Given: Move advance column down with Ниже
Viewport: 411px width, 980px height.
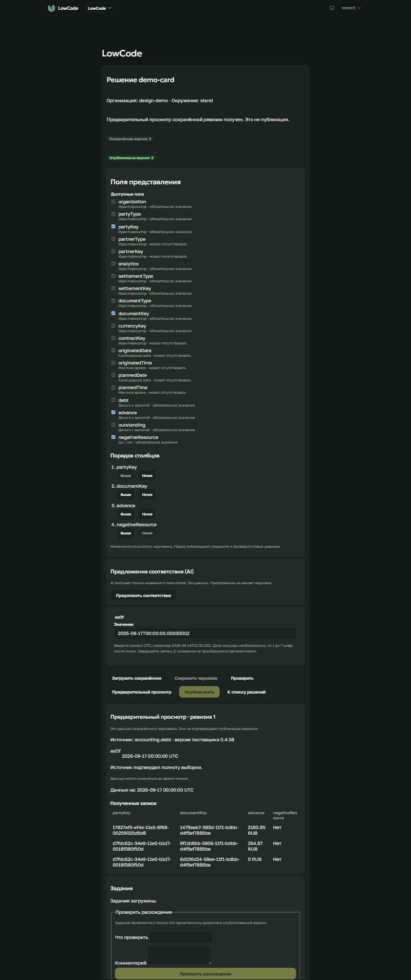Looking at the screenshot, I should [x=147, y=514].
